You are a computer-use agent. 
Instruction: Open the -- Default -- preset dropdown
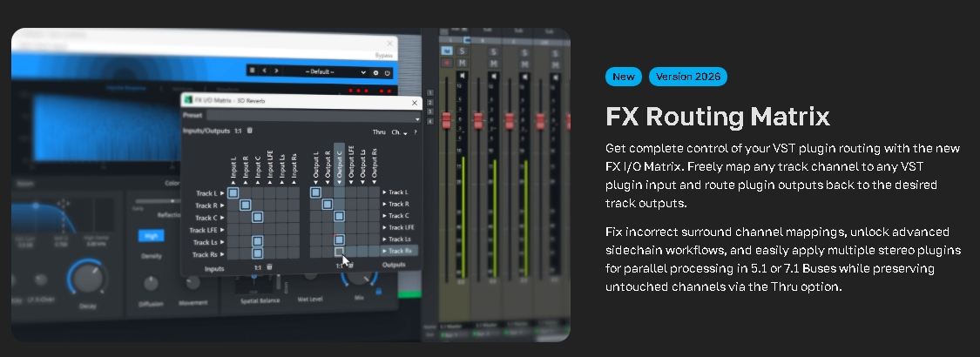pyautogui.click(x=325, y=72)
